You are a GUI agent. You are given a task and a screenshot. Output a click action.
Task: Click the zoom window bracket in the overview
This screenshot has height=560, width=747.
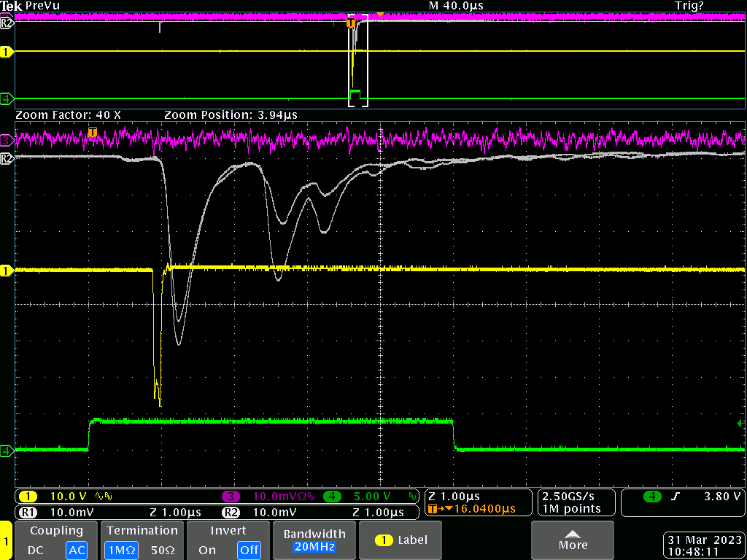(x=357, y=62)
